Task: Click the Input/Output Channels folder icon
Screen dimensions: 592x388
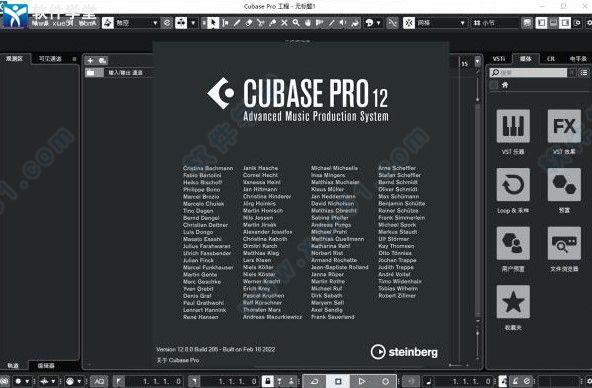Action: 90,72
